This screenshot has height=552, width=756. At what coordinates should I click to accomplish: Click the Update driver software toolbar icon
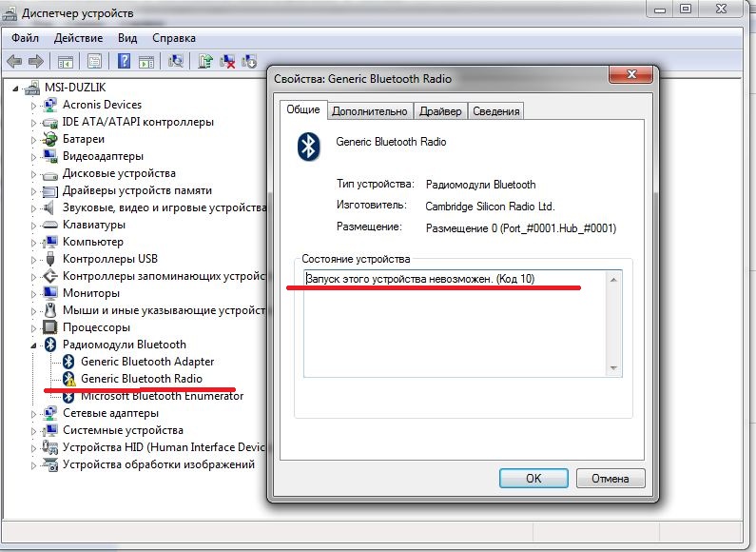(204, 61)
